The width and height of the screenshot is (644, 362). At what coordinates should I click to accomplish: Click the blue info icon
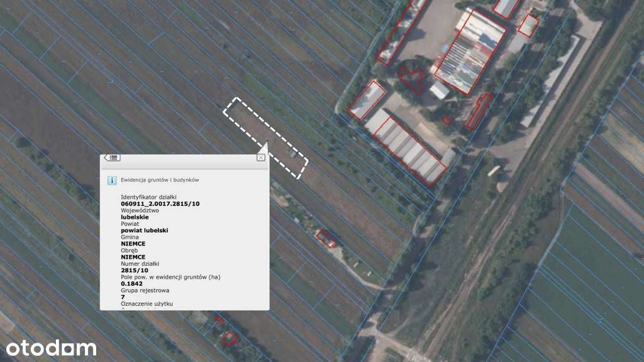112,180
